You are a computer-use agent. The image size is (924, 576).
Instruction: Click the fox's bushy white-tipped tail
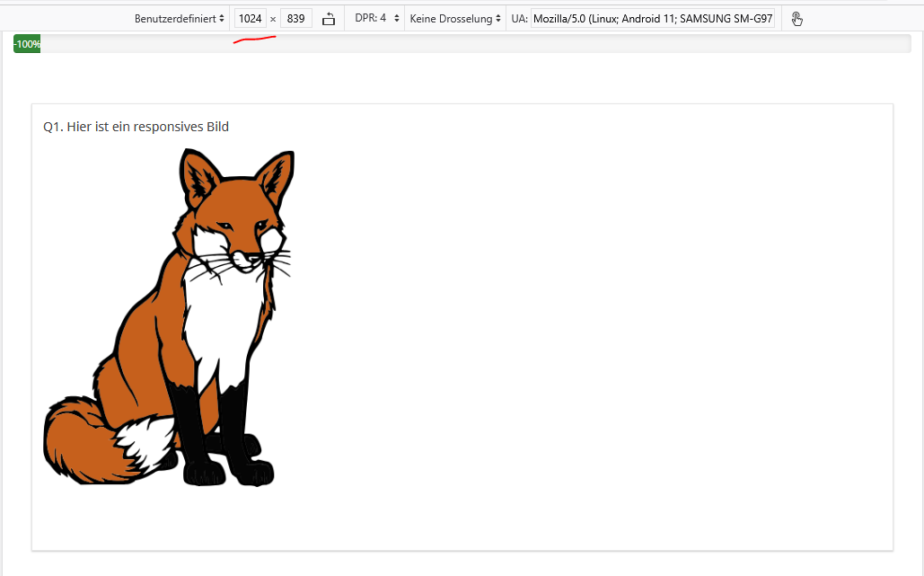click(99, 440)
